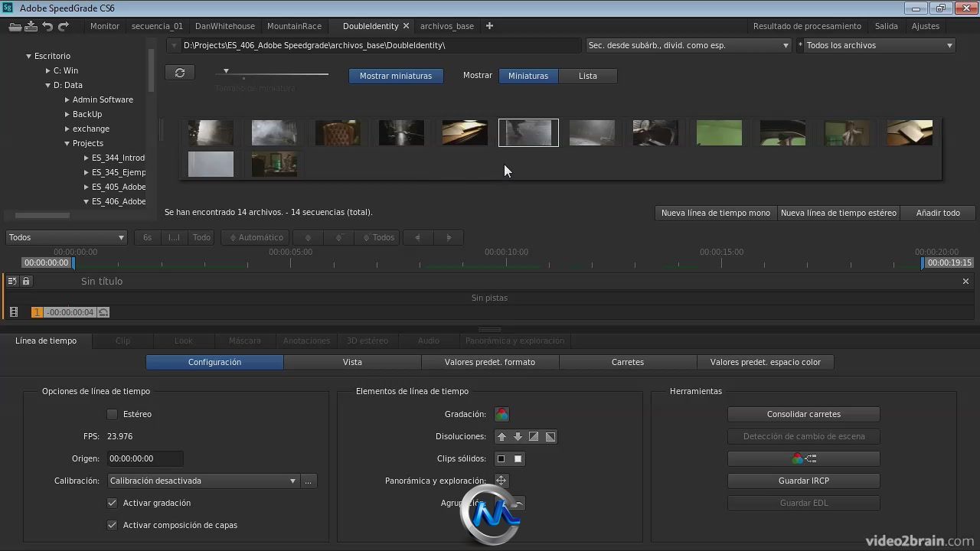The height and width of the screenshot is (551, 980).
Task: Open the Carretes settings tab
Action: (628, 362)
